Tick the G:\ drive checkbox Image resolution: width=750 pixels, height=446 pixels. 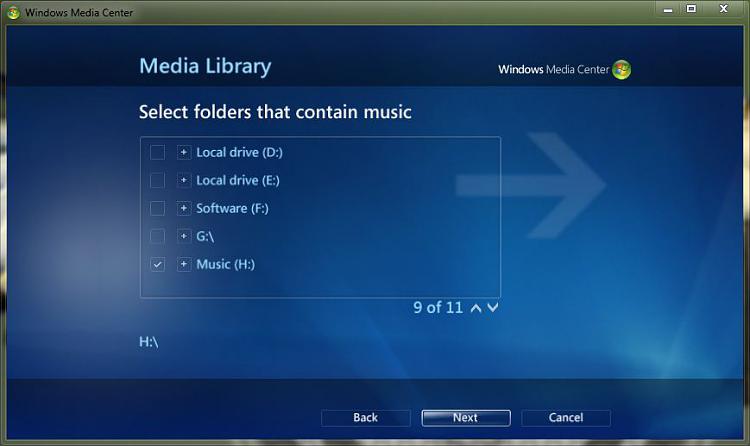click(157, 236)
